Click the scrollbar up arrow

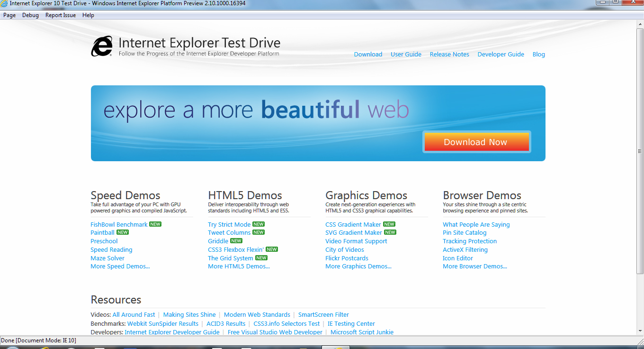(x=640, y=24)
